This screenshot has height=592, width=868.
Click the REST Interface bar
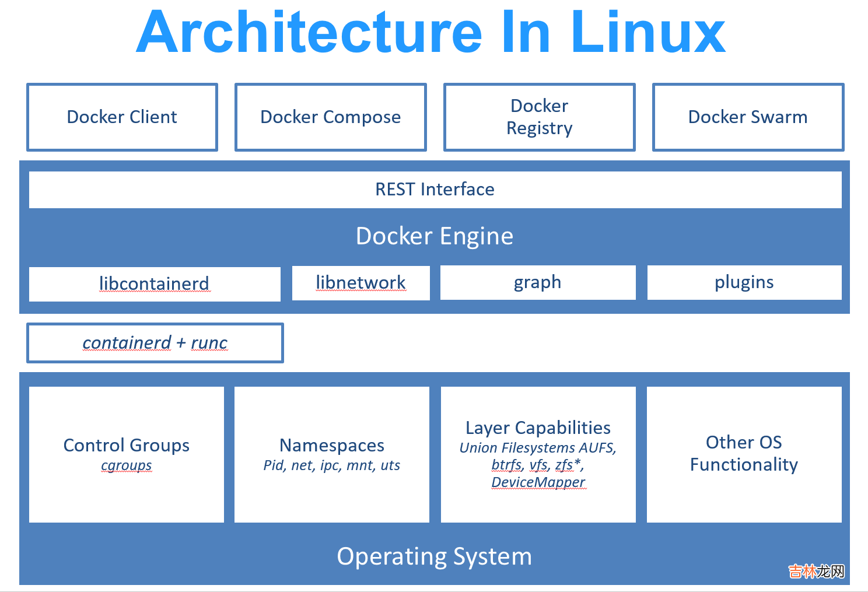435,190
